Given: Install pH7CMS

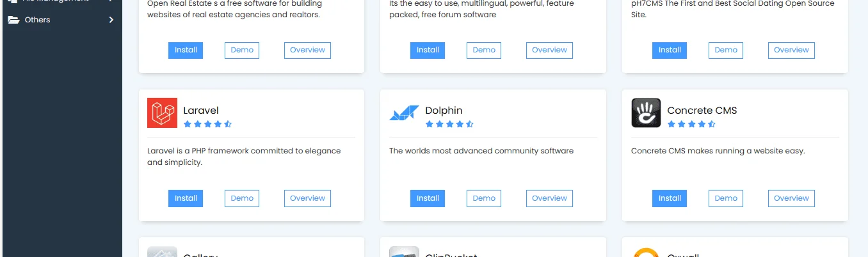Looking at the screenshot, I should 670,50.
